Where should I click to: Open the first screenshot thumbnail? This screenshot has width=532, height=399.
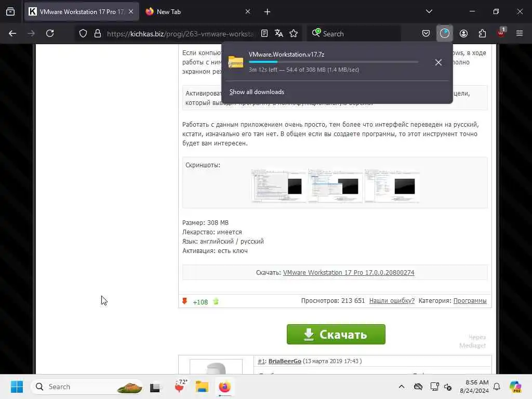click(278, 186)
